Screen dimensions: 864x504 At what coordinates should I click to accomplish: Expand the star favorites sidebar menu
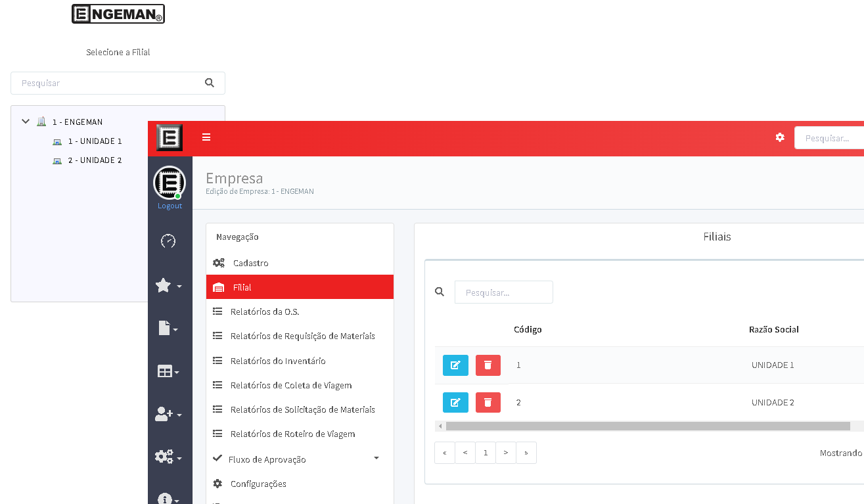[x=168, y=286]
